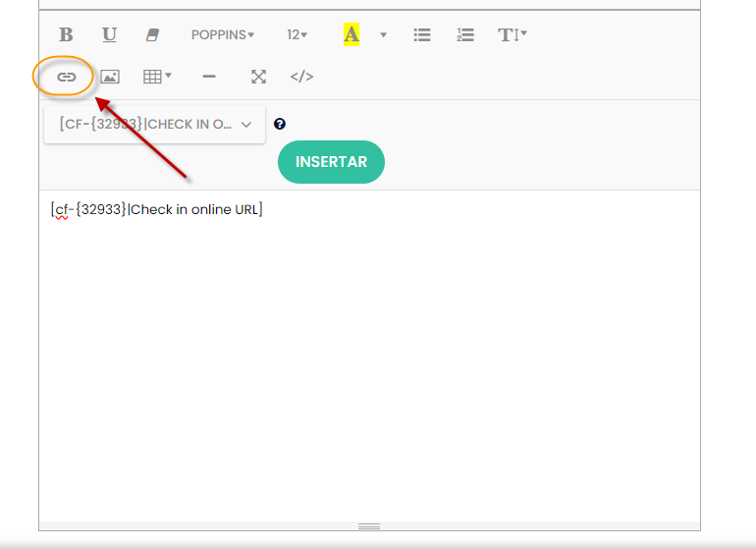Click the insert link icon
756x549 pixels.
tap(66, 77)
